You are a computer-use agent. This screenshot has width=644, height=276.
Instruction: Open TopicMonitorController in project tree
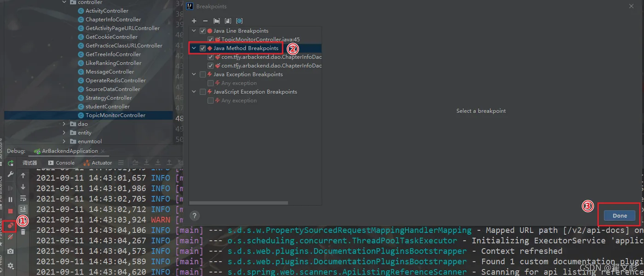pos(115,115)
